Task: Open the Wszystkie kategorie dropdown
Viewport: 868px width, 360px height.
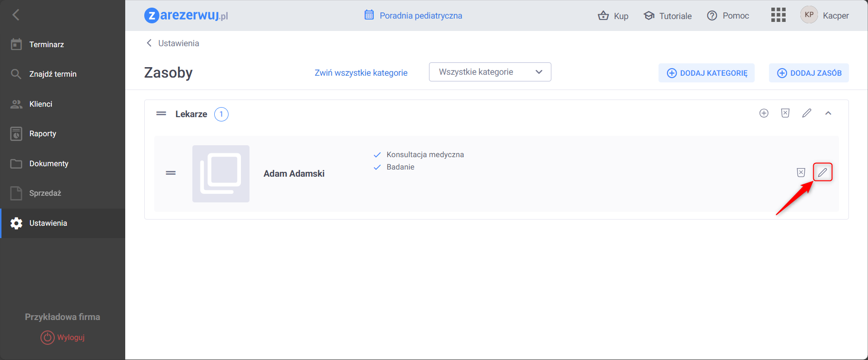Action: [x=490, y=72]
